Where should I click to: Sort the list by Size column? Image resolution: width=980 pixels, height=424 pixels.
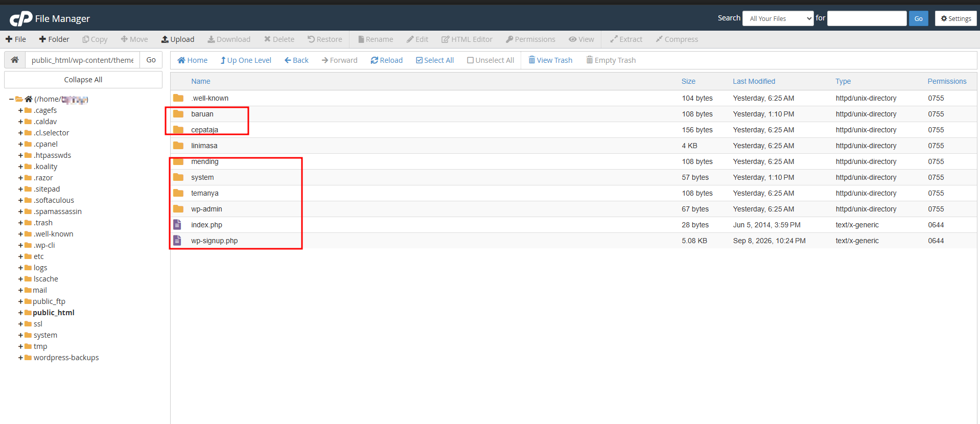[688, 81]
